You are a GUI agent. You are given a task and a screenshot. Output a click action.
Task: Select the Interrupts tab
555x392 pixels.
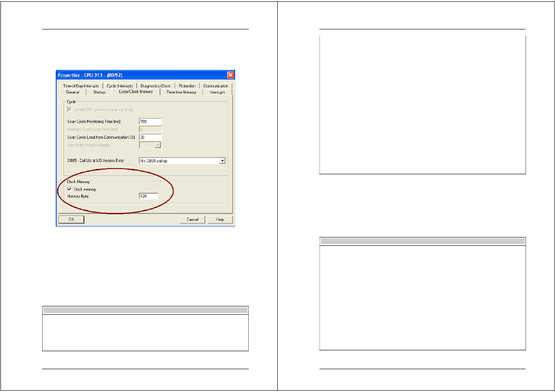(218, 92)
